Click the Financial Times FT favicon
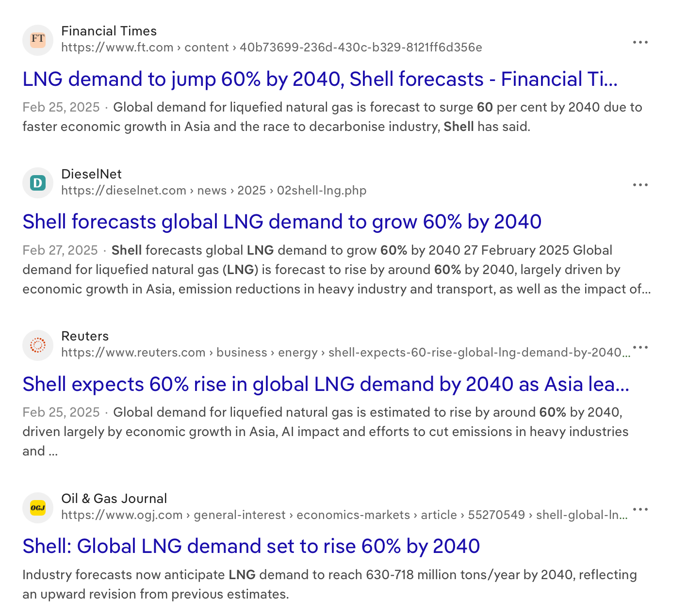This screenshot has width=688, height=616. 38,40
